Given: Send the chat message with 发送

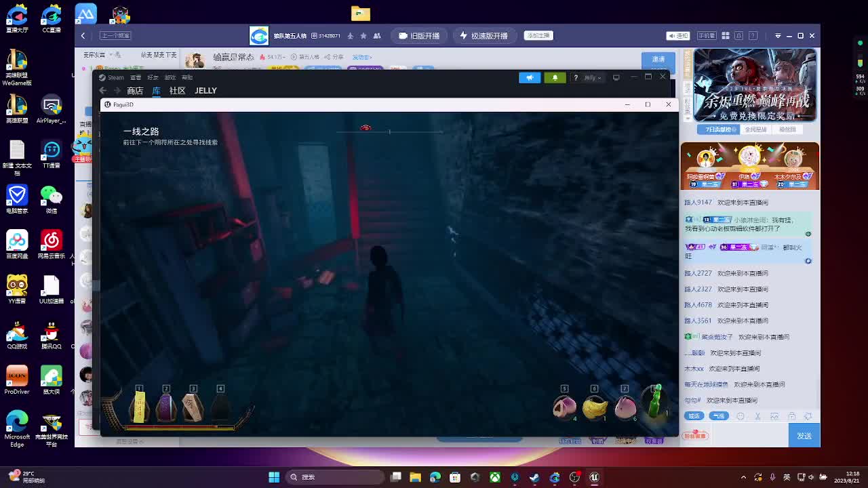Looking at the screenshot, I should point(804,436).
